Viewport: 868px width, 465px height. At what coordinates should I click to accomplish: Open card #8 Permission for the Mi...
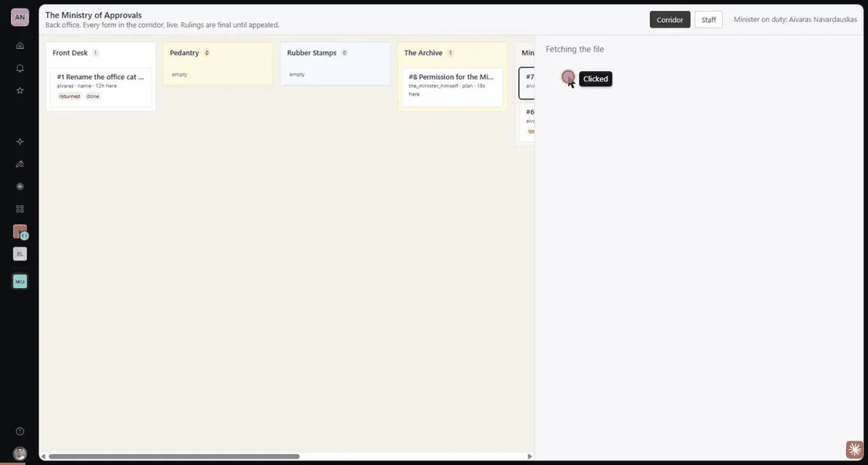[x=452, y=87]
